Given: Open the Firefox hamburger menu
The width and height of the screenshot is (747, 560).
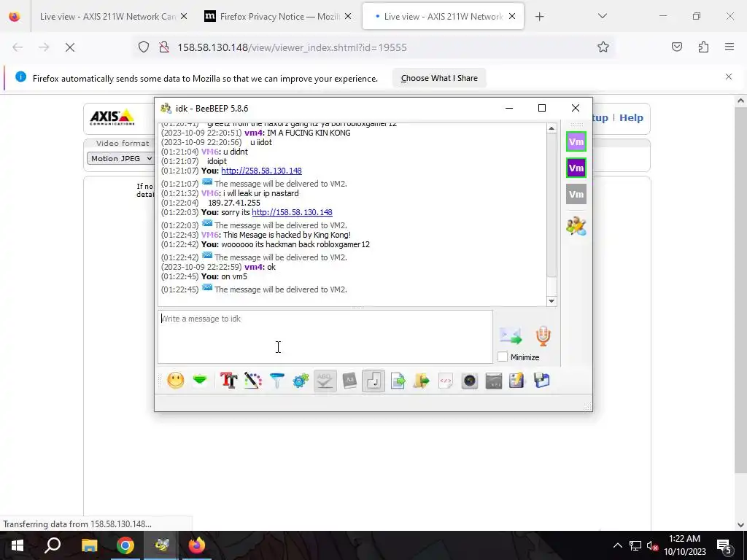Looking at the screenshot, I should (x=729, y=47).
